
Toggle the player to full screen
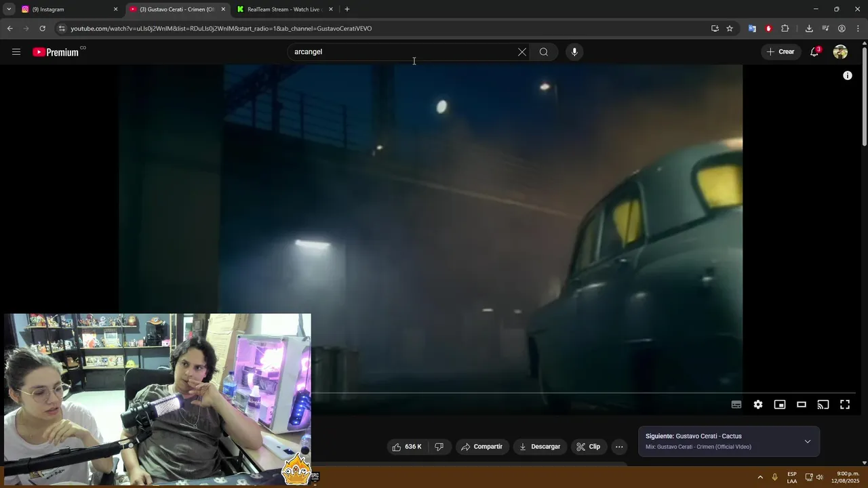845,405
